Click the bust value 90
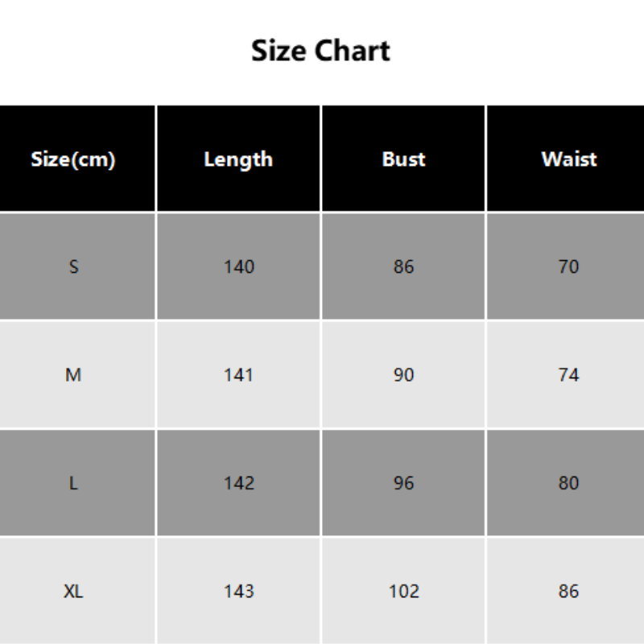Viewport: 644px width, 644px height. coord(403,374)
